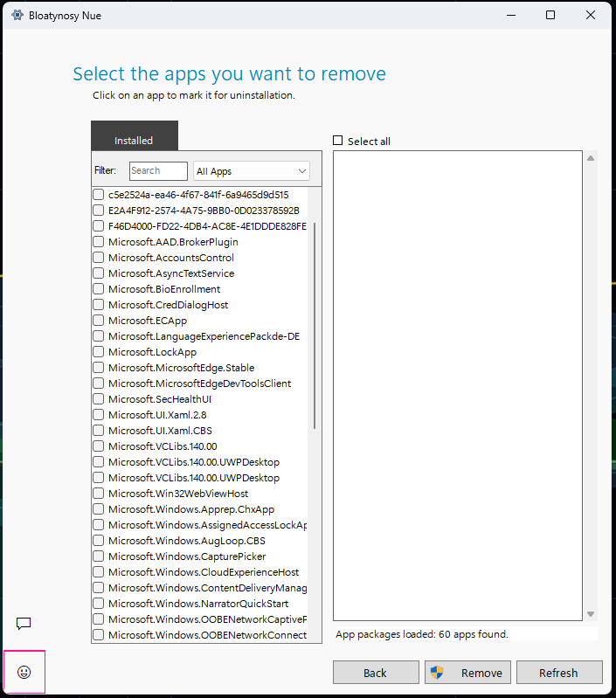Mark Microsoft.LockApp checkbox
Screen dimensions: 616x698
point(99,352)
